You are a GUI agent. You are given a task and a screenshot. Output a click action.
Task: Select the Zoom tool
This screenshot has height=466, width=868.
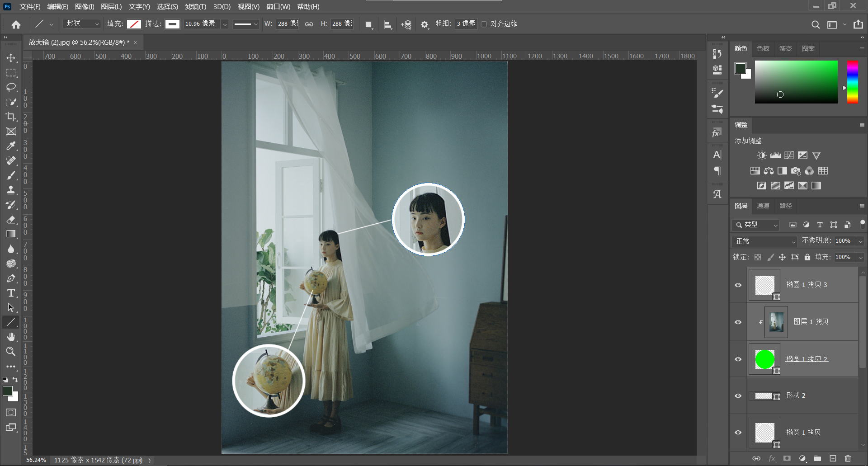coord(11,351)
